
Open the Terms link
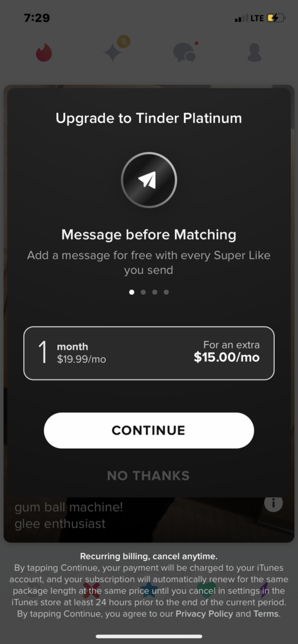[266, 614]
